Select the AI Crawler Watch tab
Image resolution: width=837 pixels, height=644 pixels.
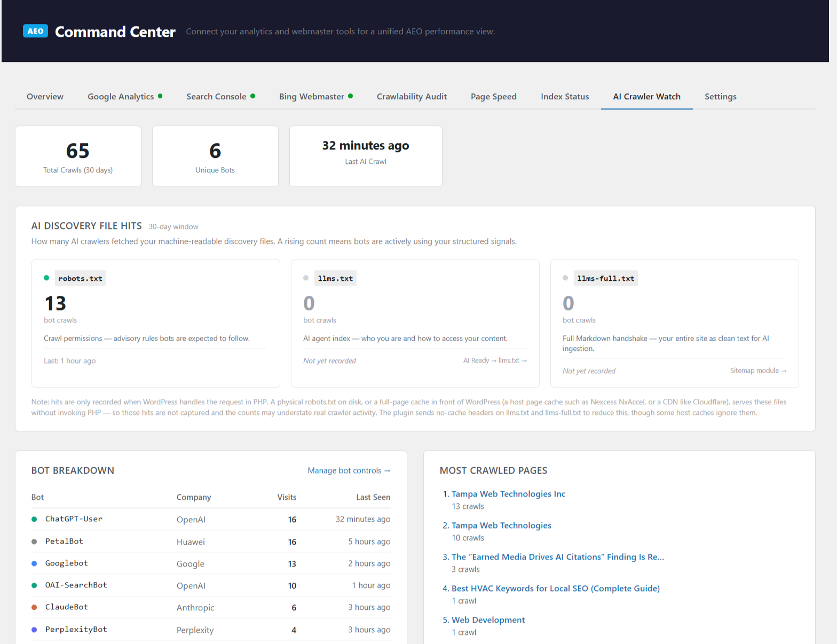646,97
